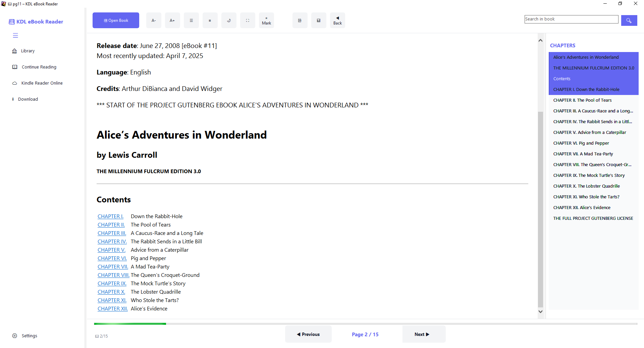The height and width of the screenshot is (348, 644).
Task: Increase the font size with A+
Action: pos(172,20)
